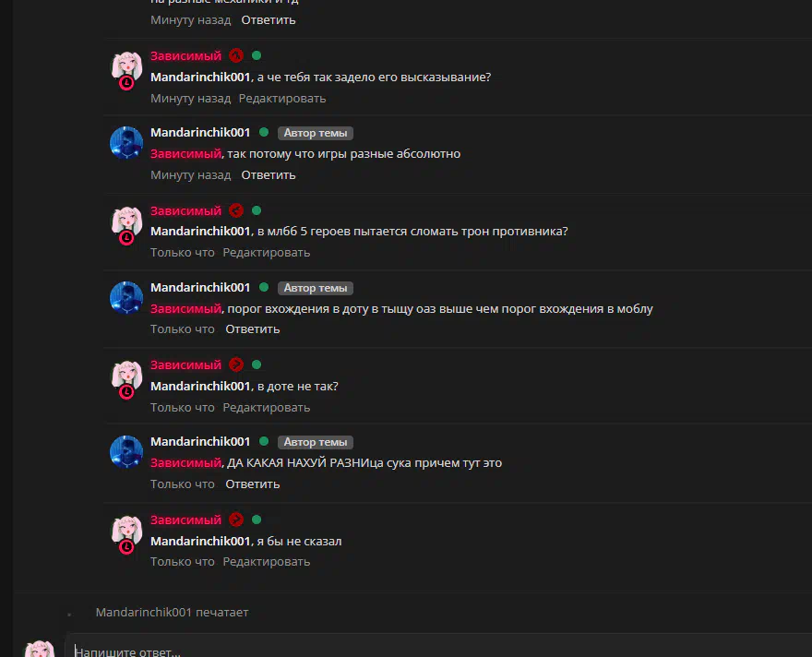Click the red badge icon above "в доте не так?" comment
The width and height of the screenshot is (812, 657).
(x=236, y=365)
